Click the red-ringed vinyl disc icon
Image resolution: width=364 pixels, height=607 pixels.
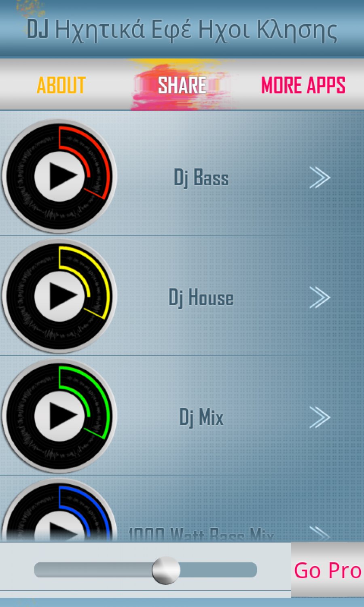click(x=60, y=176)
